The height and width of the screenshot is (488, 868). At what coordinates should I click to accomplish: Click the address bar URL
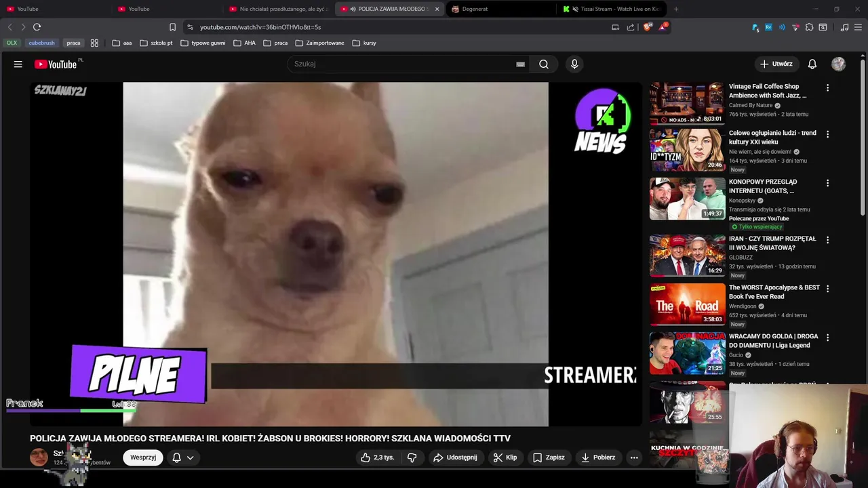click(x=260, y=27)
